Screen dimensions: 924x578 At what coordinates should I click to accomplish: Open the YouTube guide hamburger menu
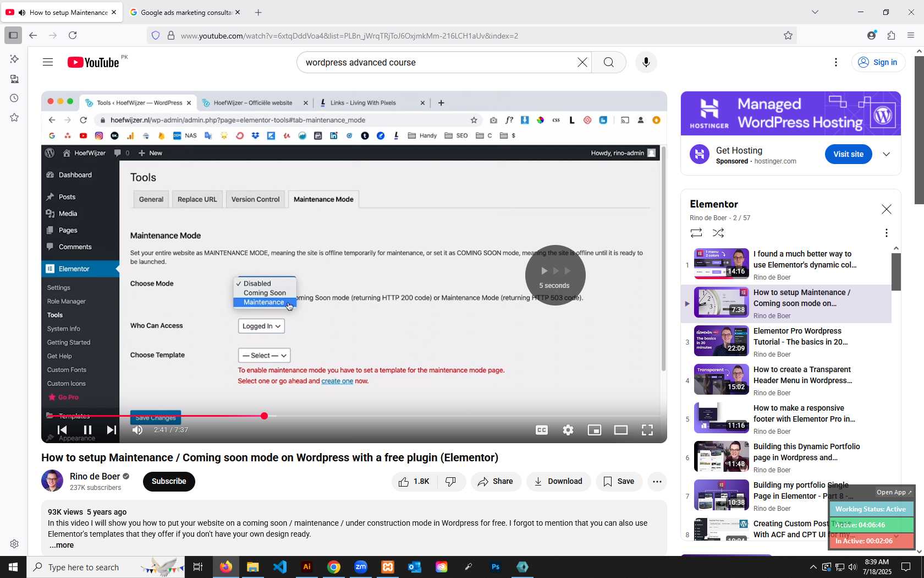click(48, 62)
